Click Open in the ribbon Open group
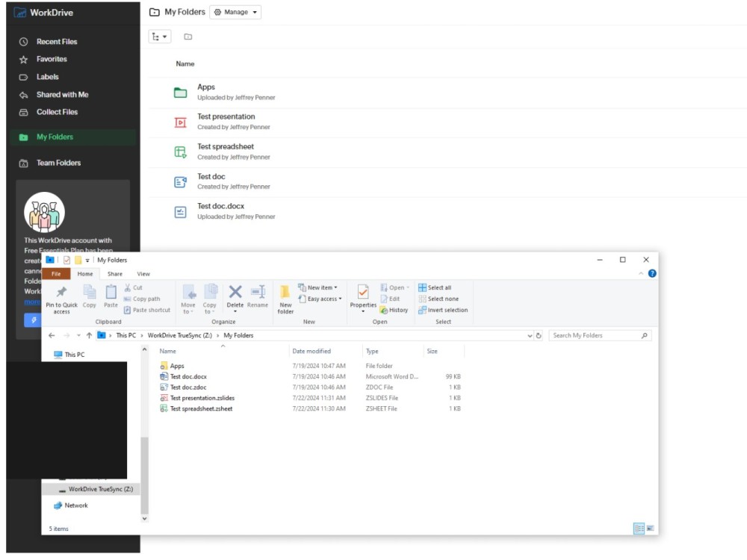 click(x=395, y=287)
